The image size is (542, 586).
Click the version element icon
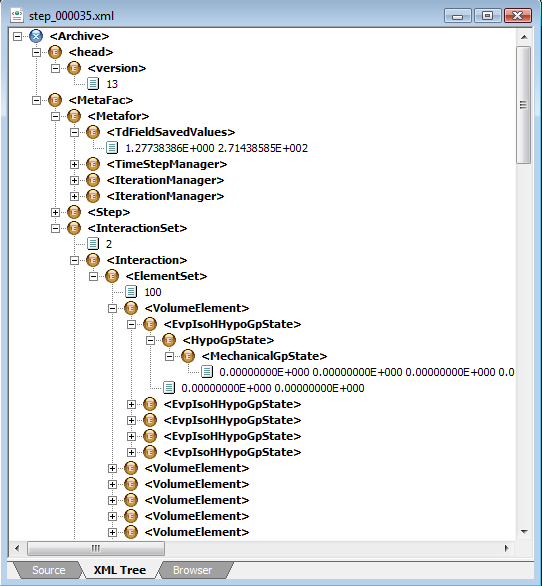pos(74,68)
